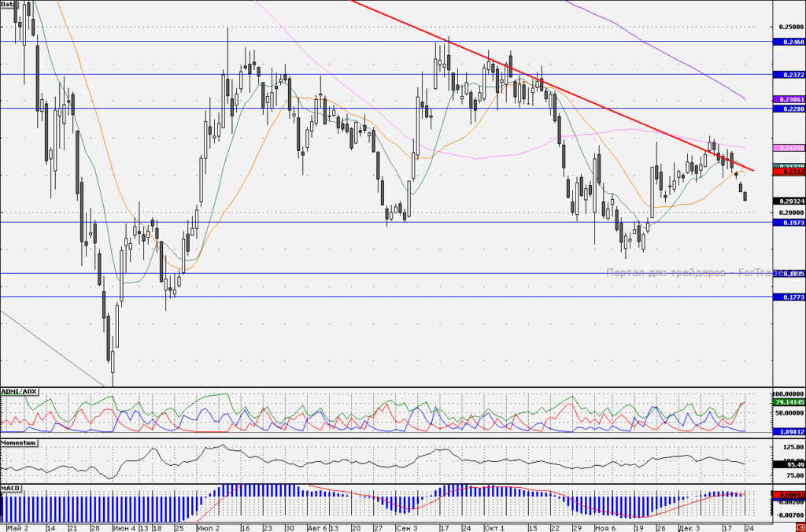Click the 0.2280 horizontal level price tag

[x=789, y=109]
